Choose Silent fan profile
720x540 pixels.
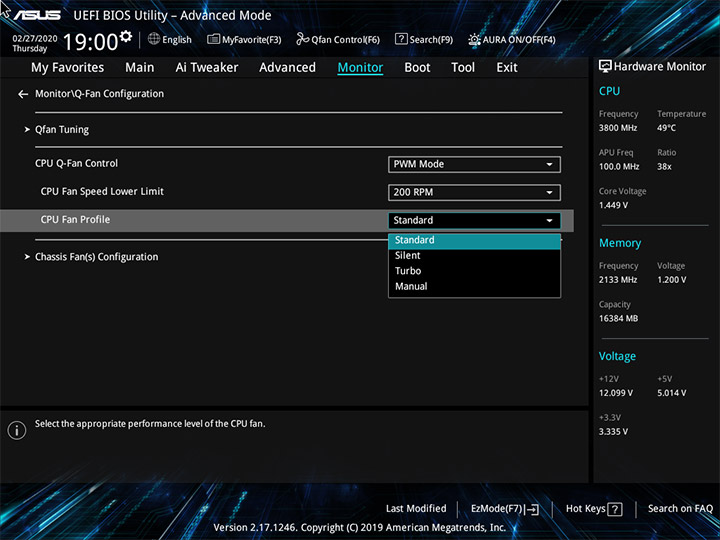coord(474,256)
